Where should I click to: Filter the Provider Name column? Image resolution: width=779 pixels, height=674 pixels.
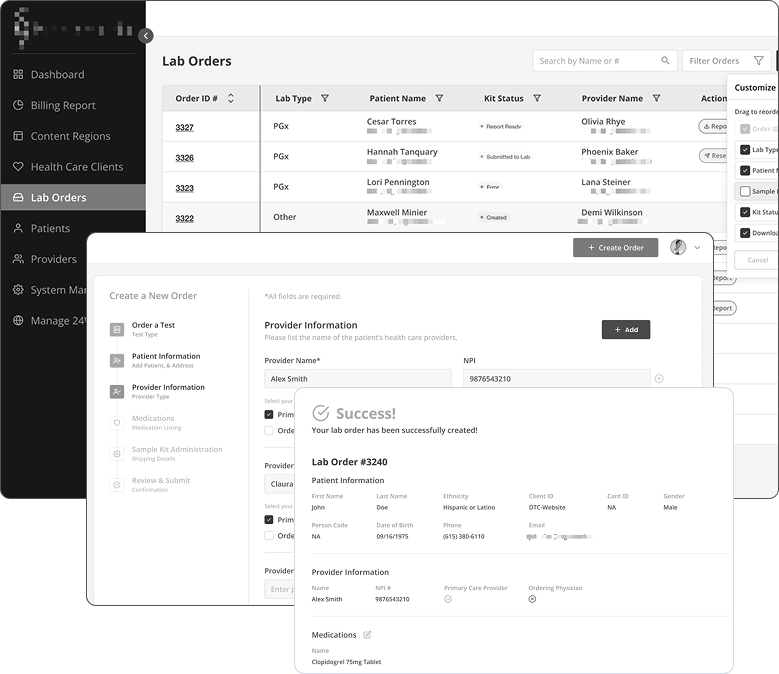point(656,99)
